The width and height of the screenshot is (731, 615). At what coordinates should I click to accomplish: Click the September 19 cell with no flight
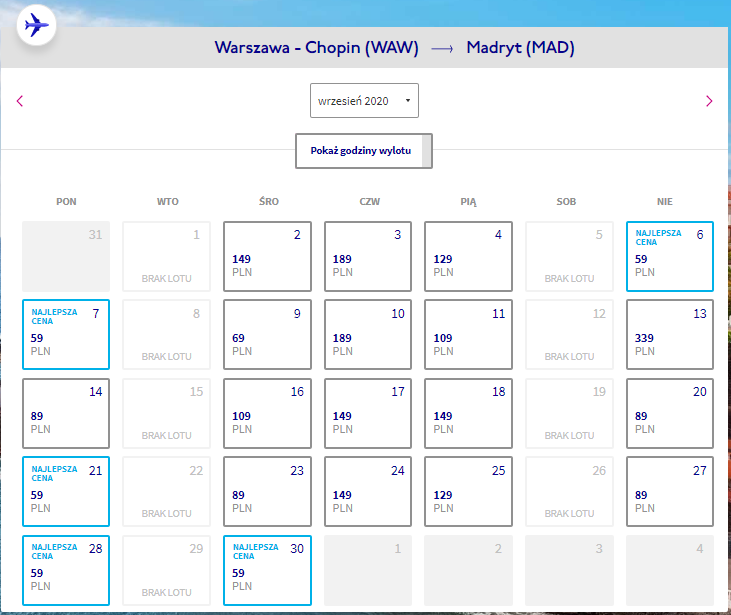(569, 414)
